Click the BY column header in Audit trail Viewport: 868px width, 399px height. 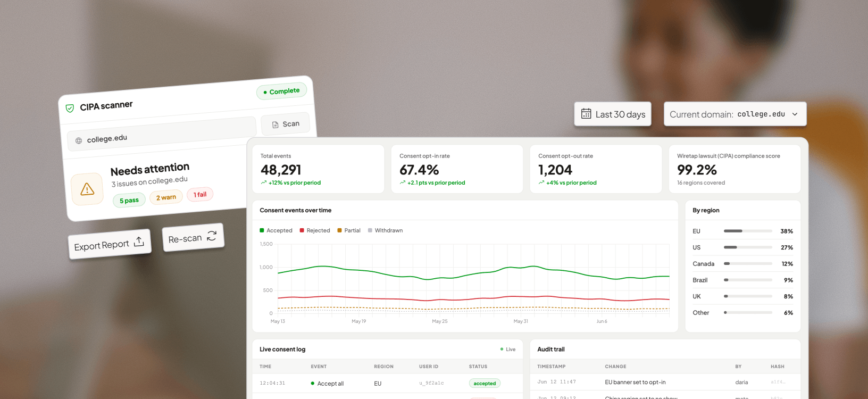coord(738,367)
